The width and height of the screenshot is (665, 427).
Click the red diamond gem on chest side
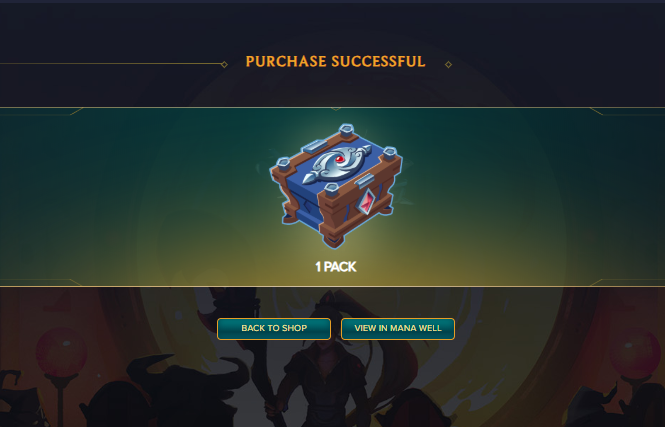click(x=366, y=201)
